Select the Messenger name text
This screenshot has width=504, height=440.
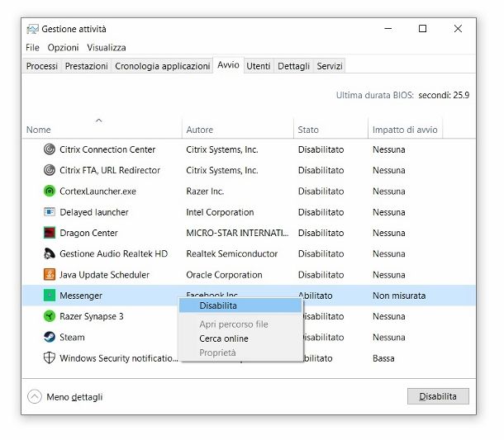(81, 296)
